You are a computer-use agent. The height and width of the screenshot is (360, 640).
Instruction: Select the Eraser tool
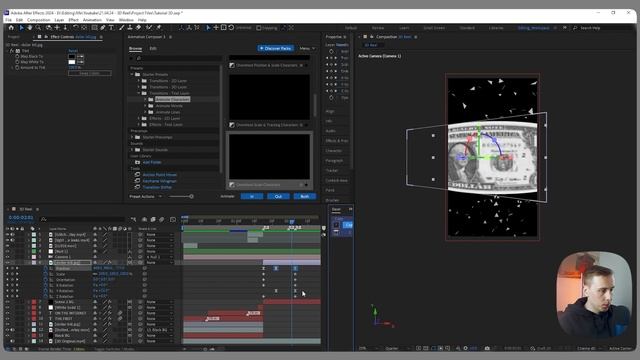138,28
